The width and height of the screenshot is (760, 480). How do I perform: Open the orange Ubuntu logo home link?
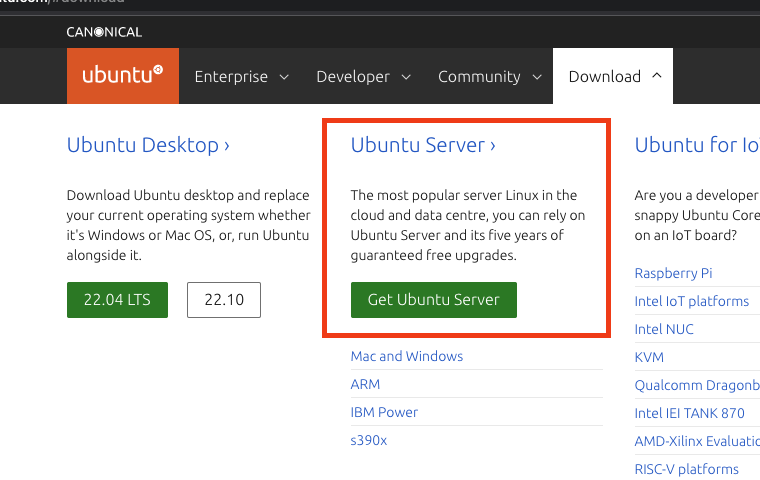pyautogui.click(x=123, y=76)
